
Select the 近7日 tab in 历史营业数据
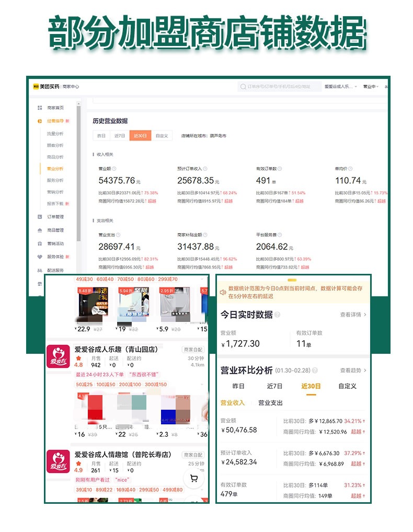(x=119, y=136)
